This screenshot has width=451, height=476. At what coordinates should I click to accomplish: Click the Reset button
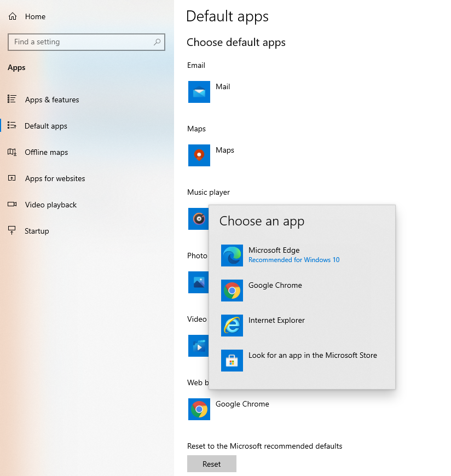coord(211,463)
